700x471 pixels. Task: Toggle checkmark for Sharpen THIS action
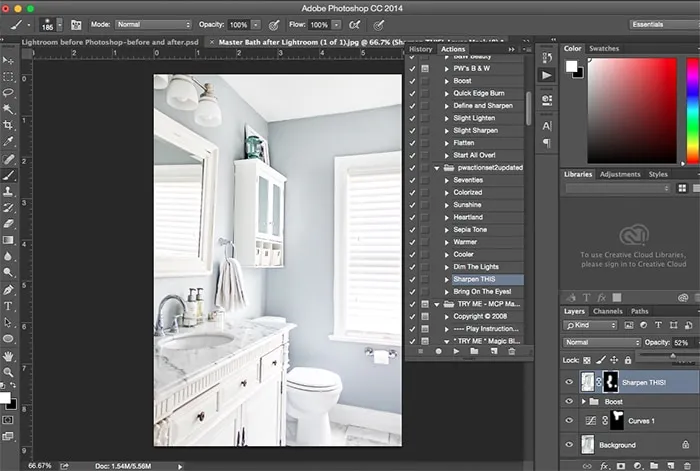412,279
